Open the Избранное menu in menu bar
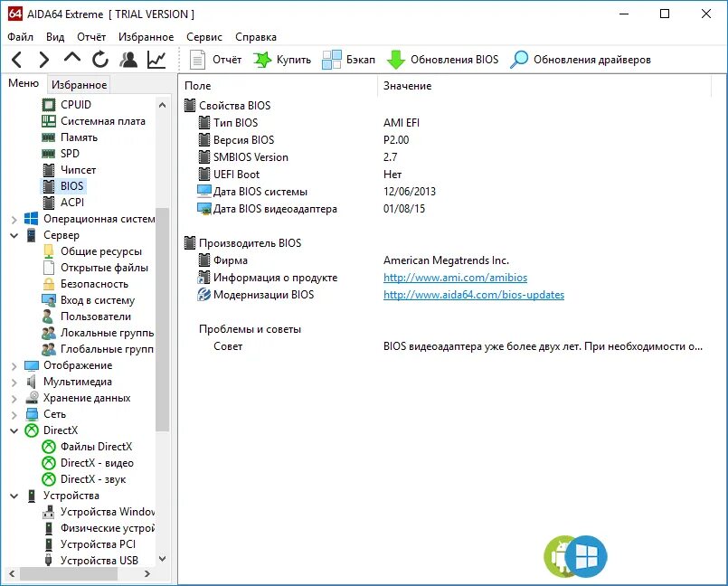Image resolution: width=728 pixels, height=586 pixels. 147,37
